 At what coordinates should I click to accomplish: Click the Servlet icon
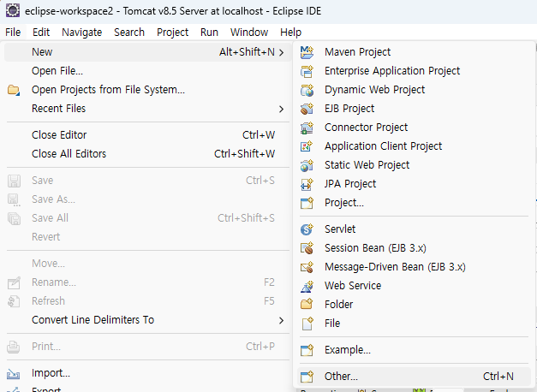[x=307, y=229]
